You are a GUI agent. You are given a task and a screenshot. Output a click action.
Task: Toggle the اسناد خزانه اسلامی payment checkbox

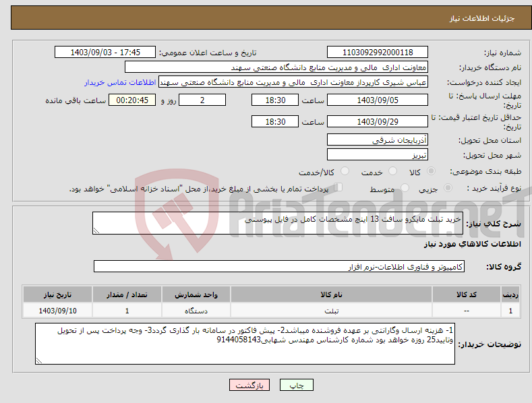pyautogui.click(x=338, y=187)
